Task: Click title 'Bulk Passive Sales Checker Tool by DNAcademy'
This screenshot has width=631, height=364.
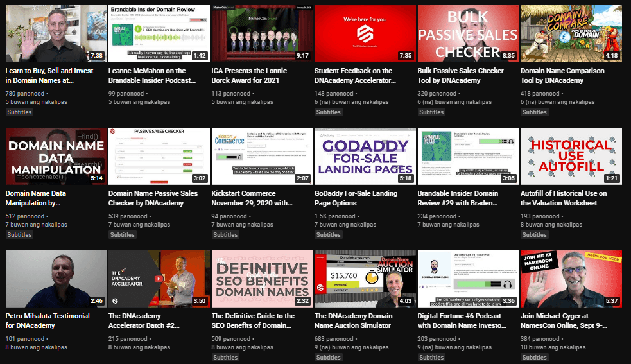Action: coord(460,75)
